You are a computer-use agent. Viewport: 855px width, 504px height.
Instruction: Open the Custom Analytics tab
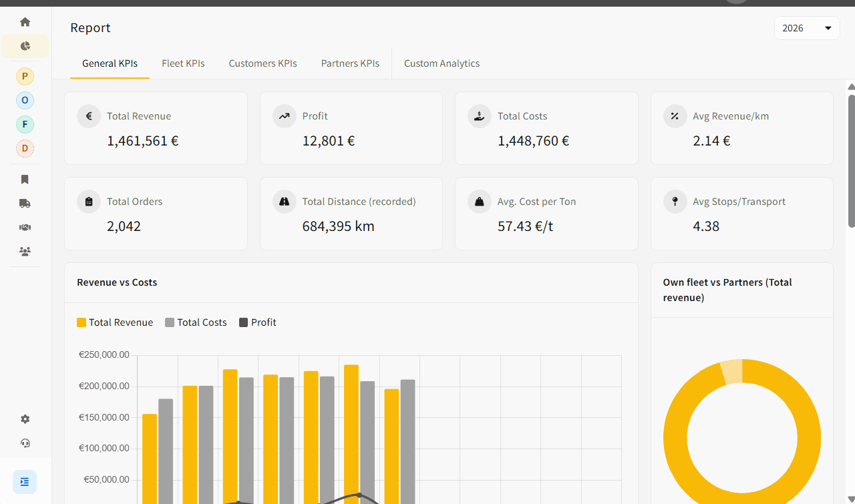pos(442,63)
